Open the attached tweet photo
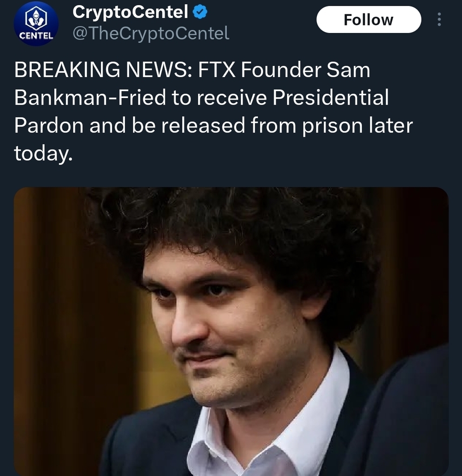This screenshot has height=476, width=462. tap(231, 331)
